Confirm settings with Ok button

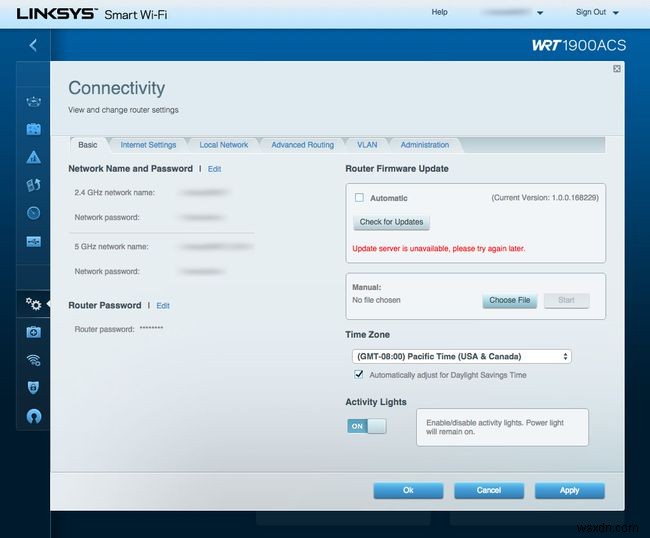(408, 490)
